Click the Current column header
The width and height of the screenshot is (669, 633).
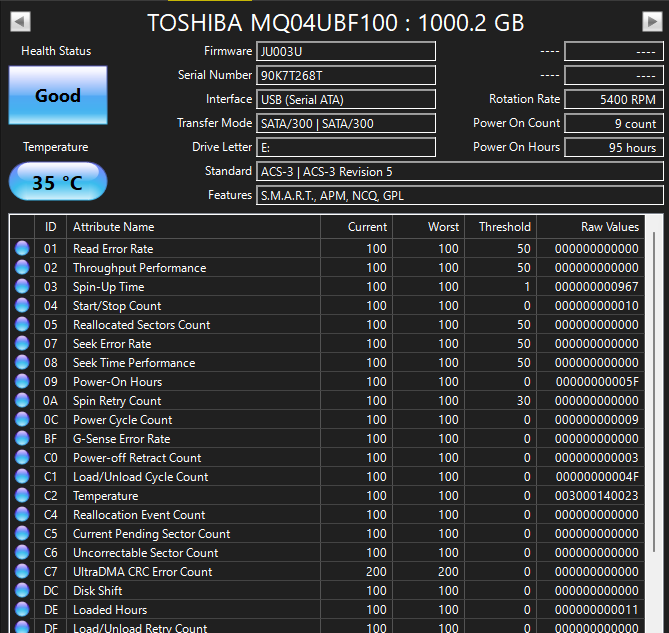(x=356, y=226)
